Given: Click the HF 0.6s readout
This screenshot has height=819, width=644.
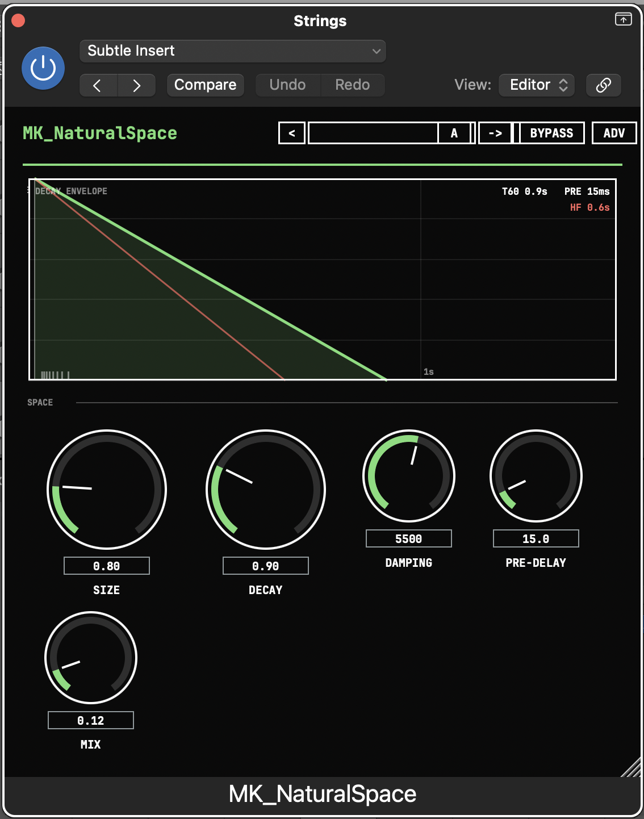Looking at the screenshot, I should coord(590,207).
